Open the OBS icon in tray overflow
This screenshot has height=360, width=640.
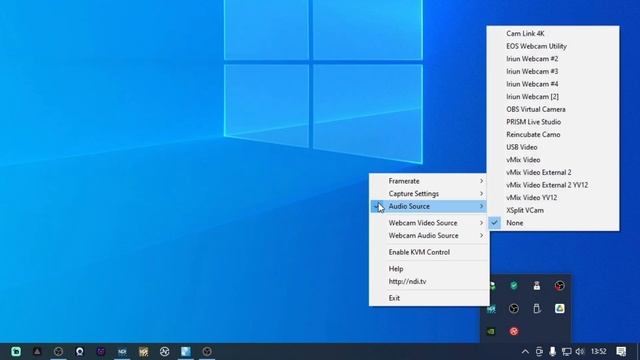coord(514,309)
